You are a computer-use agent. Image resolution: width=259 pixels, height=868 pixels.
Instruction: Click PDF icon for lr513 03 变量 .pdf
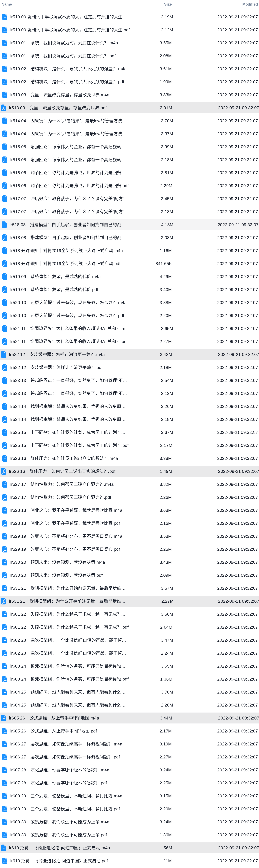click(x=4, y=108)
